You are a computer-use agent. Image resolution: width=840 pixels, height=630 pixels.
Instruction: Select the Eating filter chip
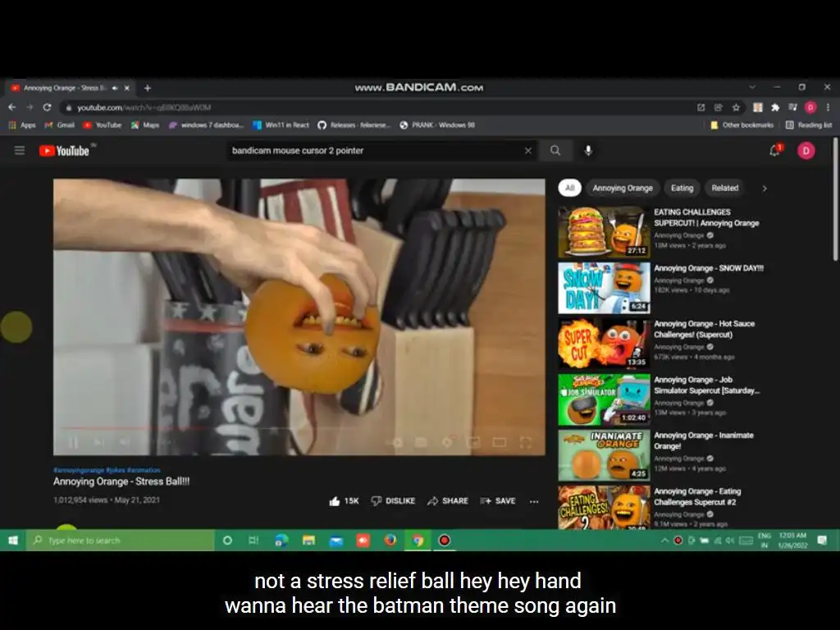[x=682, y=188]
